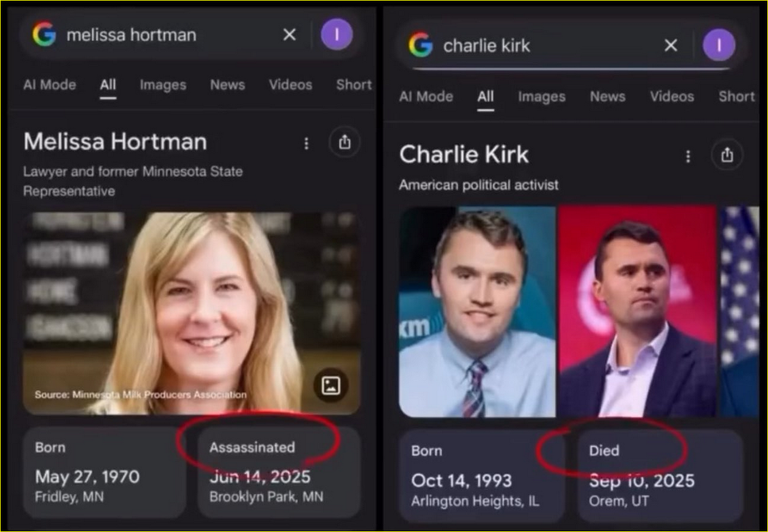Click Minnesota Milk Producers Association source caption
Viewport: 768px width, 532px height.
(x=140, y=395)
